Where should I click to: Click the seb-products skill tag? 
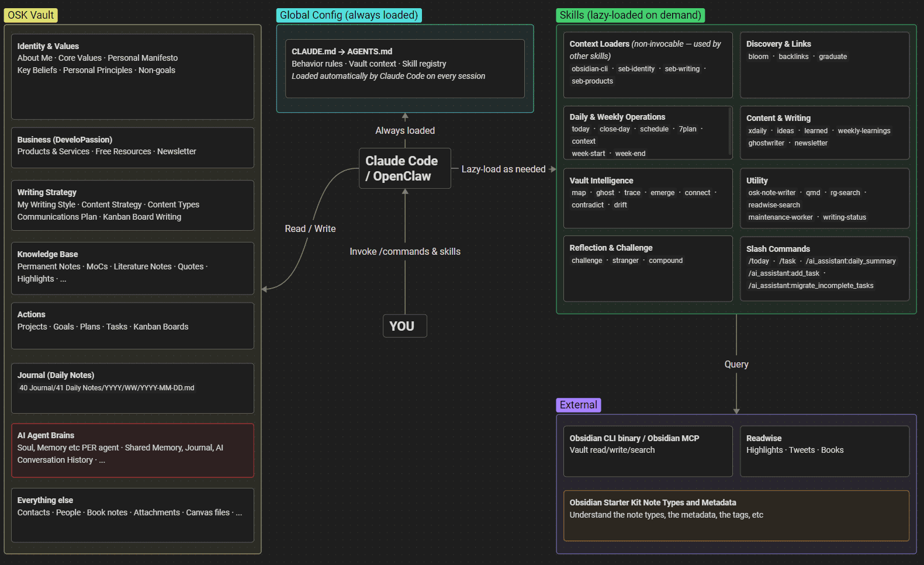click(592, 81)
